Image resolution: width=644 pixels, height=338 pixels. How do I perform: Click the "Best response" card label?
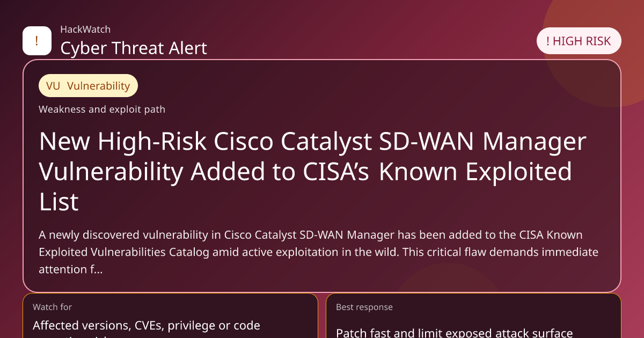[364, 307]
